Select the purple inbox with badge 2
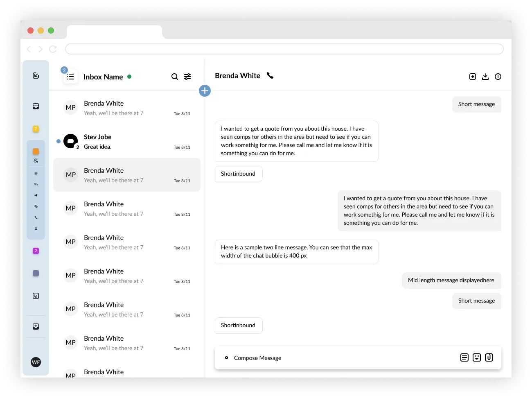This screenshot has width=532, height=398. (x=36, y=251)
